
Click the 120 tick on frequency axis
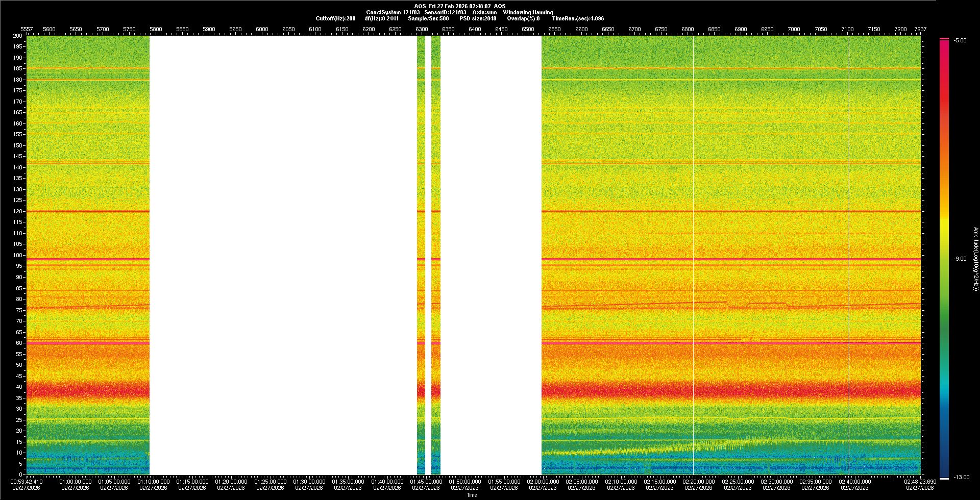[18, 211]
